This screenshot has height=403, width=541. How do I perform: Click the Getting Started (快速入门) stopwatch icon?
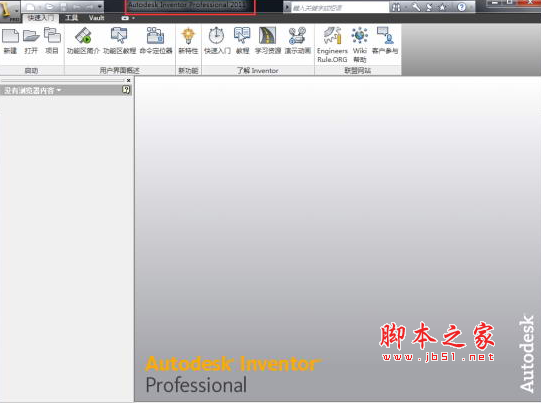click(x=217, y=36)
